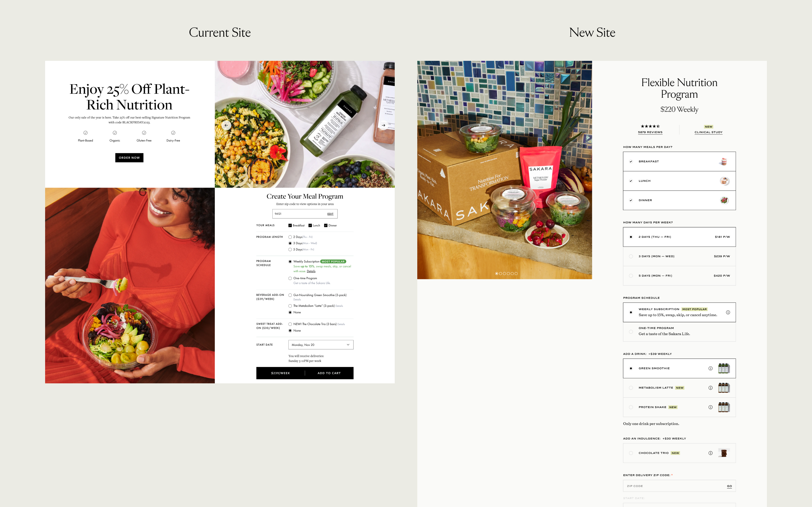This screenshot has width=812, height=507.
Task: Select the second carousel dot indicator
Action: coord(500,273)
